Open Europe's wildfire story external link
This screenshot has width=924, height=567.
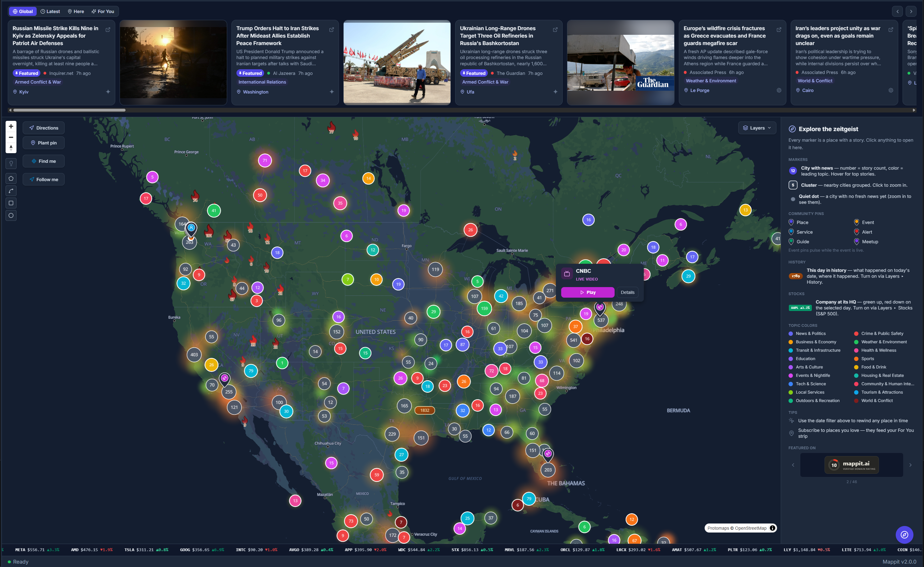(x=779, y=30)
